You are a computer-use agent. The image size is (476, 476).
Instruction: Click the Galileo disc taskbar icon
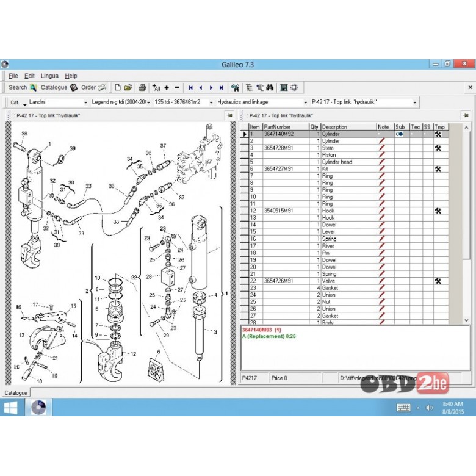pyautogui.click(x=38, y=408)
